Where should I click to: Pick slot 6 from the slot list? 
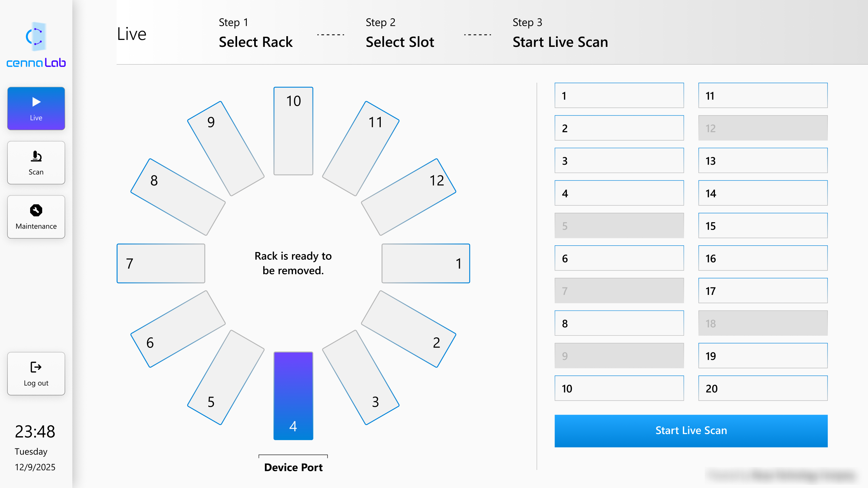click(619, 258)
